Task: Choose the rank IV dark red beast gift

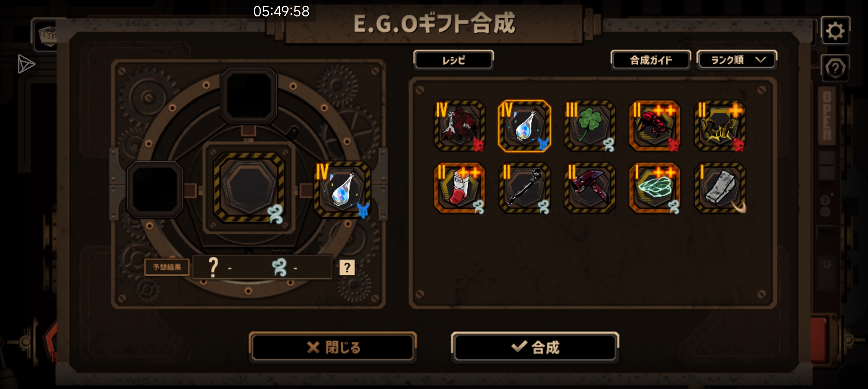Action: [459, 125]
